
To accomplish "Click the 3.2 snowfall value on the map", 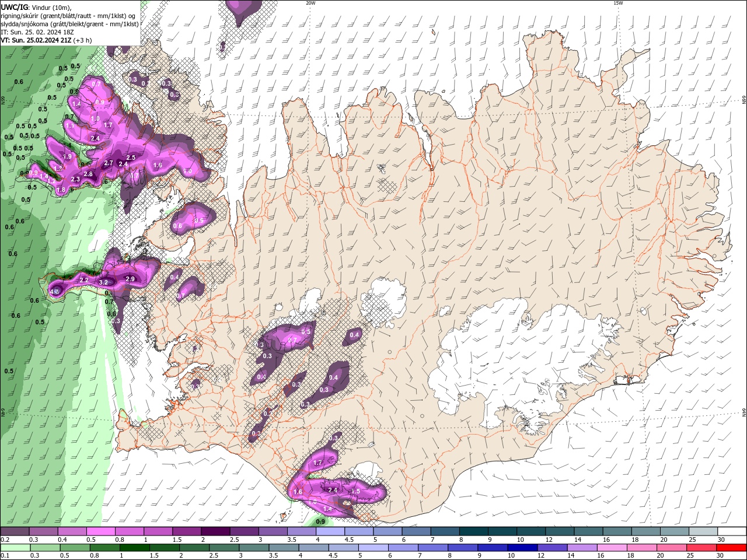I will (103, 282).
